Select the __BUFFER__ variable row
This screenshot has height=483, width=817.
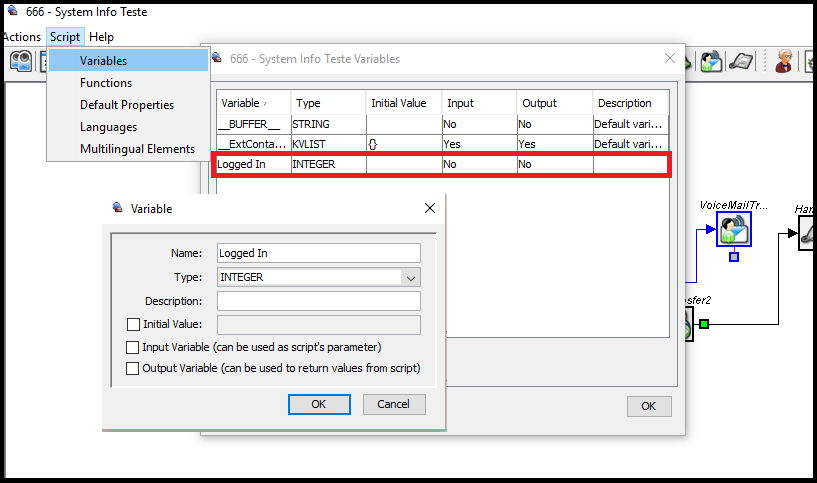(x=442, y=124)
